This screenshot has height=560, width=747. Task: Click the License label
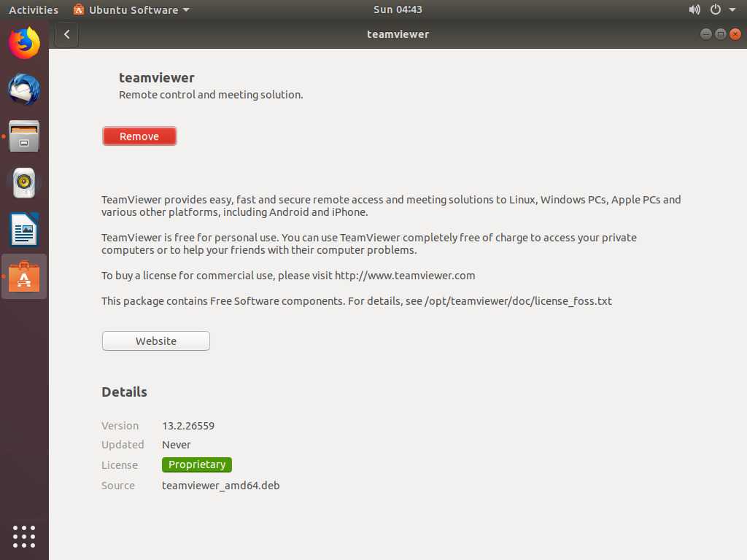click(x=120, y=465)
